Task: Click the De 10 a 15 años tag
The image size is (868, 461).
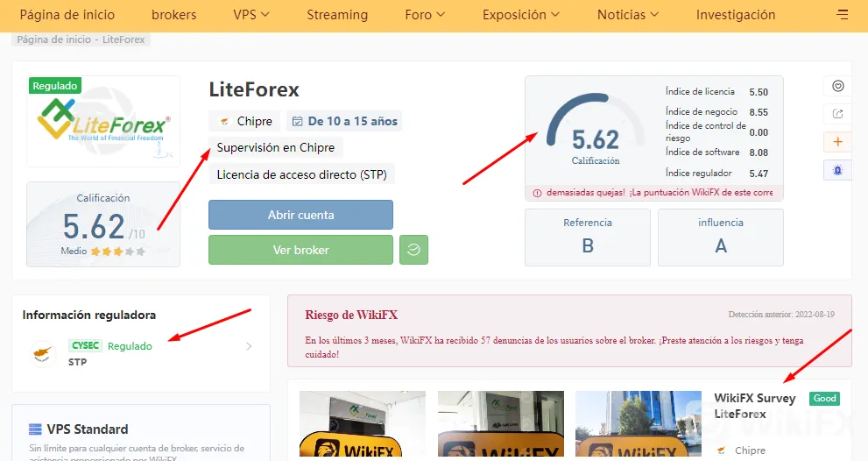Action: tap(344, 121)
